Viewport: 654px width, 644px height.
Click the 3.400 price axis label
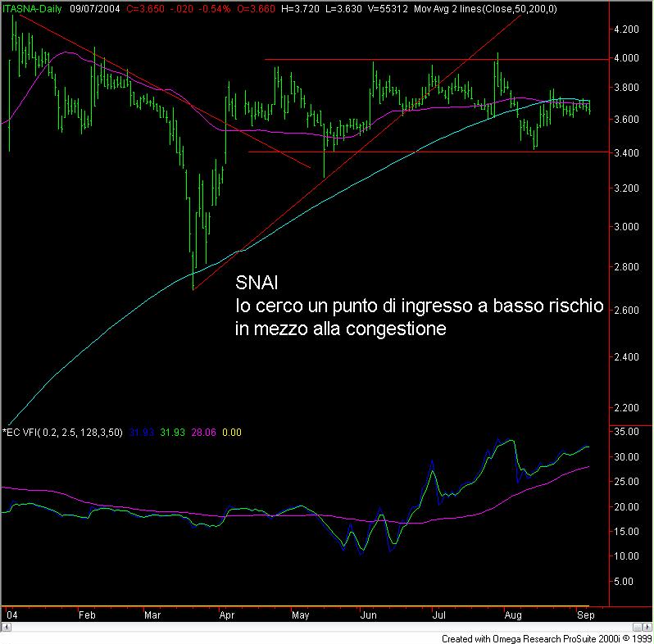pyautogui.click(x=626, y=153)
